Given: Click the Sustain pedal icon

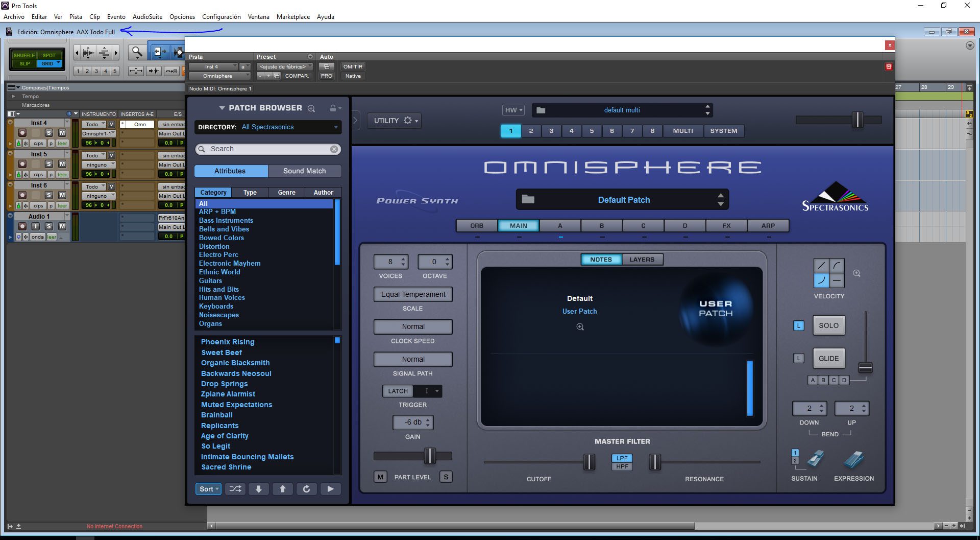Looking at the screenshot, I should (815, 459).
